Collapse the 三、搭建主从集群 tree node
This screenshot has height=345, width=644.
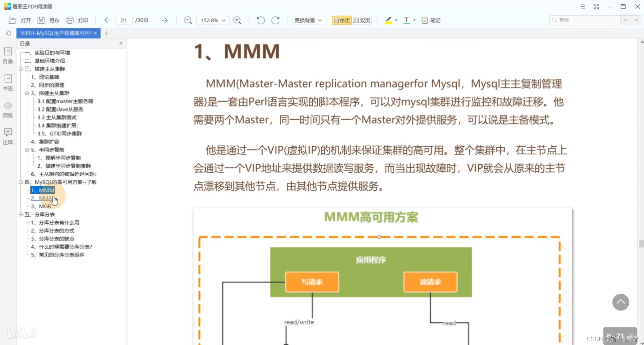click(x=21, y=69)
